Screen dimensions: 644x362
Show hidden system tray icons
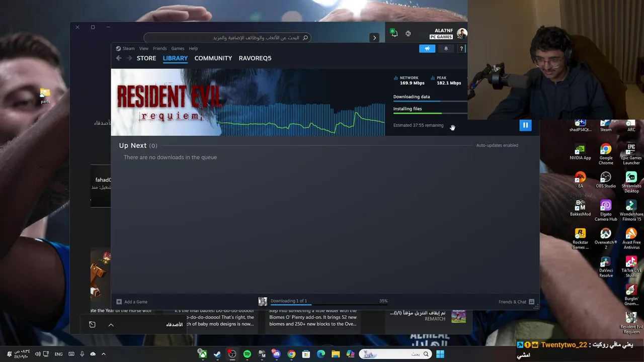click(104, 354)
